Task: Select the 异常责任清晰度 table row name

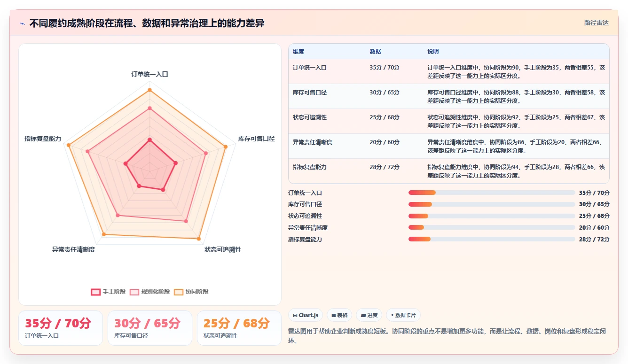Action: coord(313,142)
